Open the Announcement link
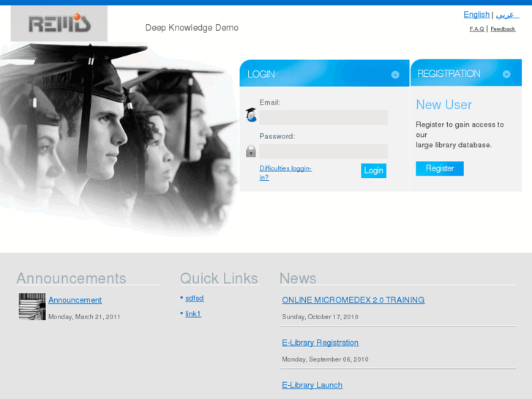Viewport: 532px width, 399px height. [75, 300]
